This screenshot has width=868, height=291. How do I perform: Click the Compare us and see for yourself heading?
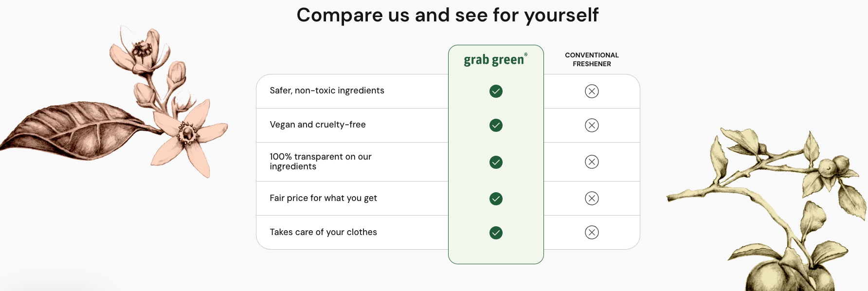point(448,15)
